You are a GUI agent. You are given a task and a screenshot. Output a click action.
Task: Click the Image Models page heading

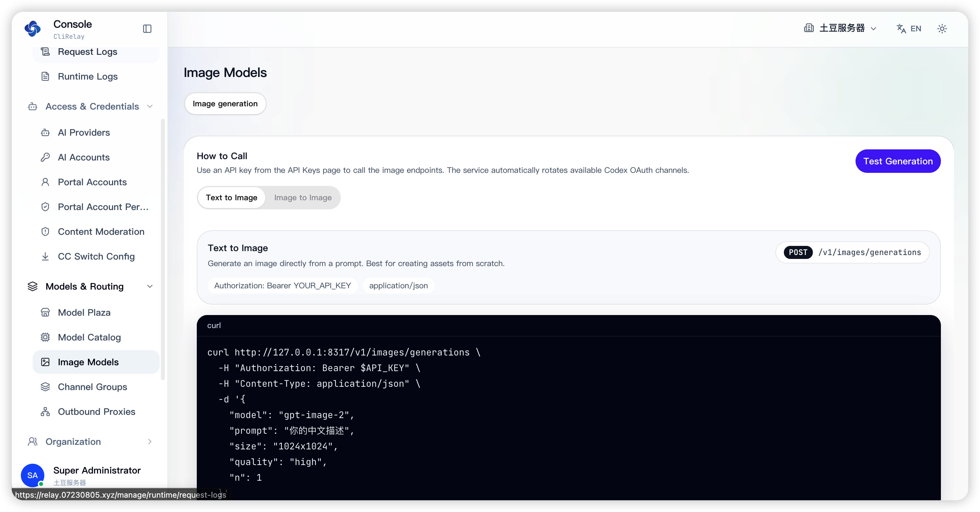225,72
